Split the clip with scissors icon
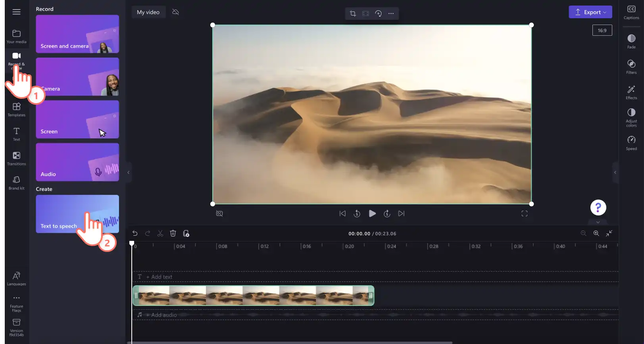The width and height of the screenshot is (644, 344). click(x=160, y=233)
